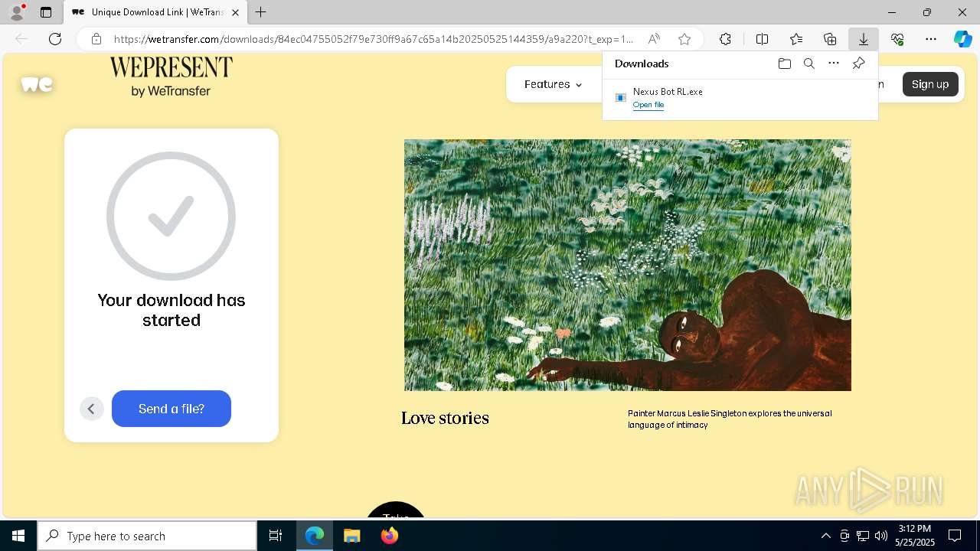Open Task View on taskbar
This screenshot has width=980, height=551.
click(276, 536)
